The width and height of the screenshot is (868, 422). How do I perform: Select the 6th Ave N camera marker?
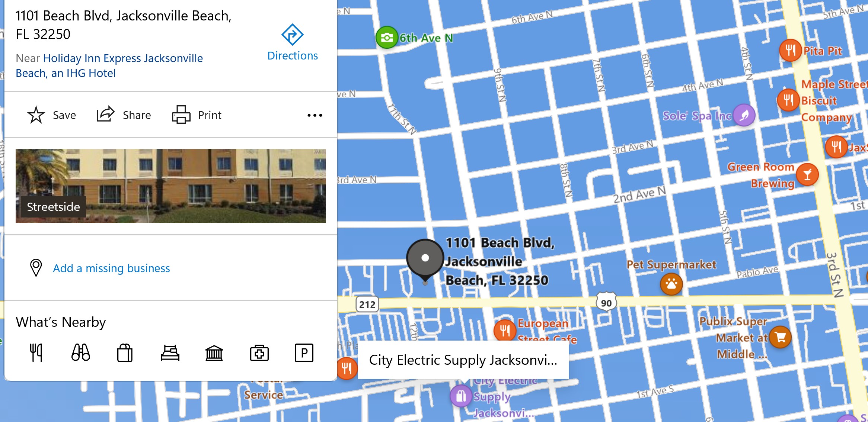pyautogui.click(x=387, y=38)
